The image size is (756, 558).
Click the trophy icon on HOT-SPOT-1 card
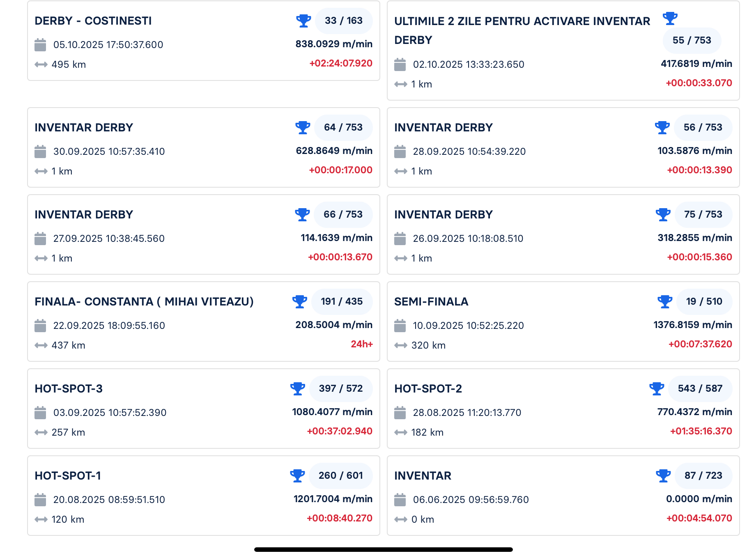coord(297,475)
